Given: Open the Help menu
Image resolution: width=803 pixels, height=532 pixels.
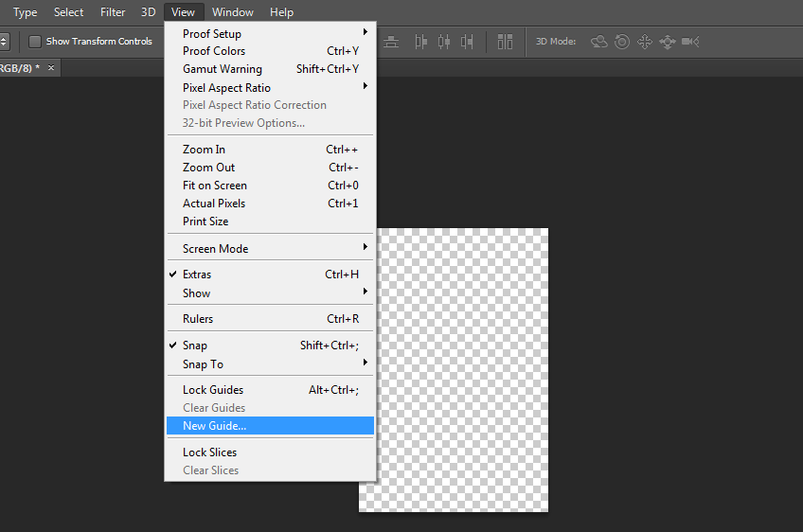Looking at the screenshot, I should (281, 12).
